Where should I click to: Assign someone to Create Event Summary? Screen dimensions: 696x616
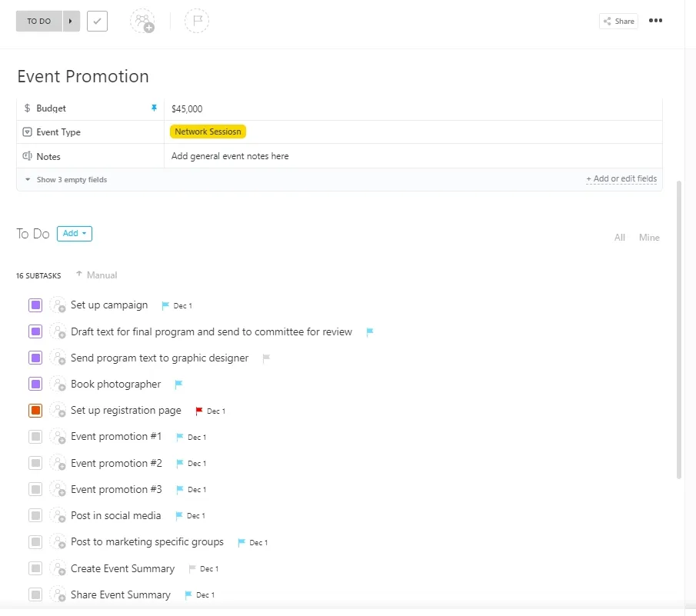click(x=58, y=568)
